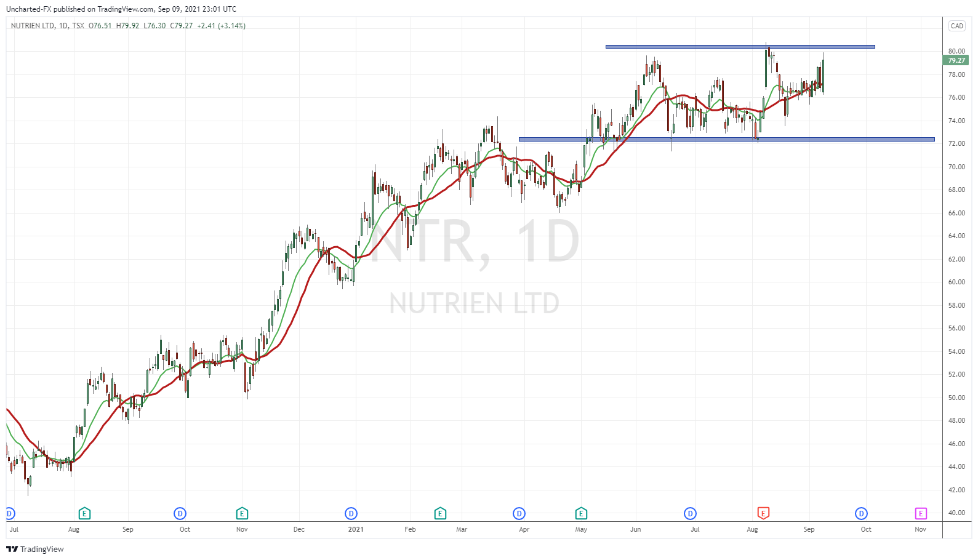Click the 80.00 price scale label
Image resolution: width=978 pixels, height=560 pixels.
point(956,51)
